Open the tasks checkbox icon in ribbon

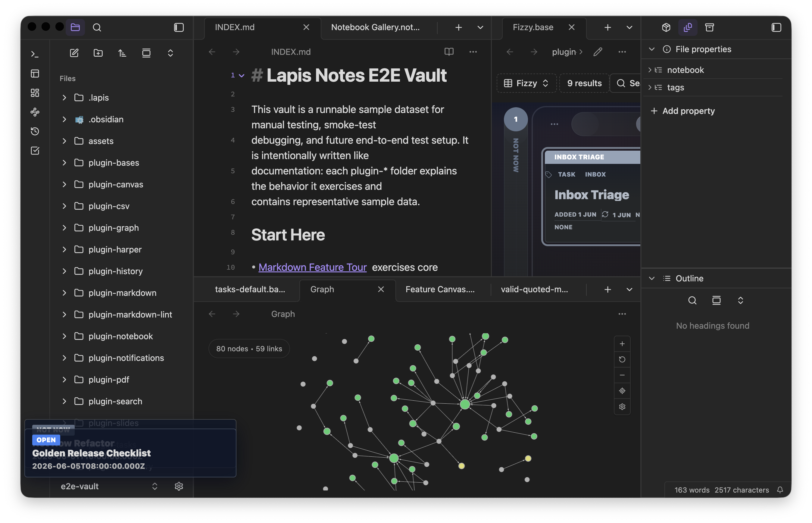[x=35, y=150]
